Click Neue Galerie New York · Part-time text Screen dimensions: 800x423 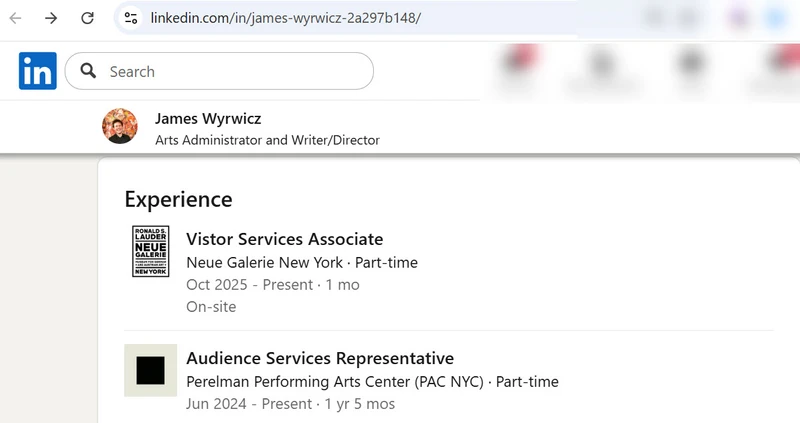click(302, 263)
